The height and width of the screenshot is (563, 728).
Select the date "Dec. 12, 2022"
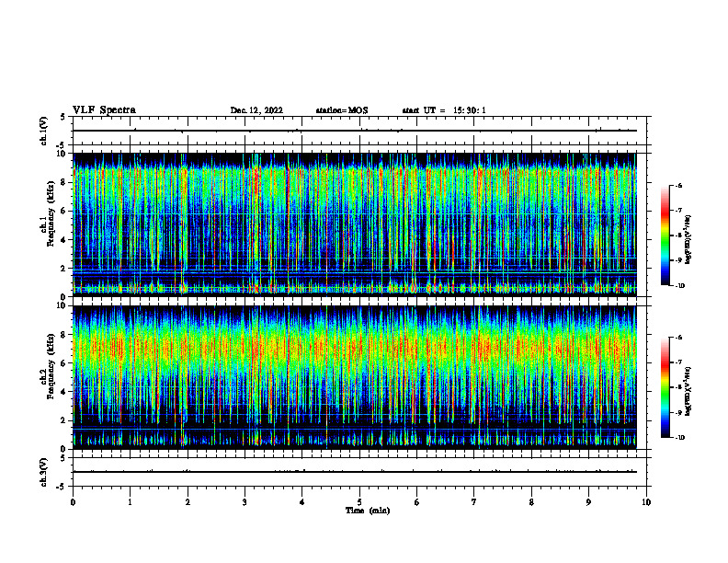click(256, 110)
